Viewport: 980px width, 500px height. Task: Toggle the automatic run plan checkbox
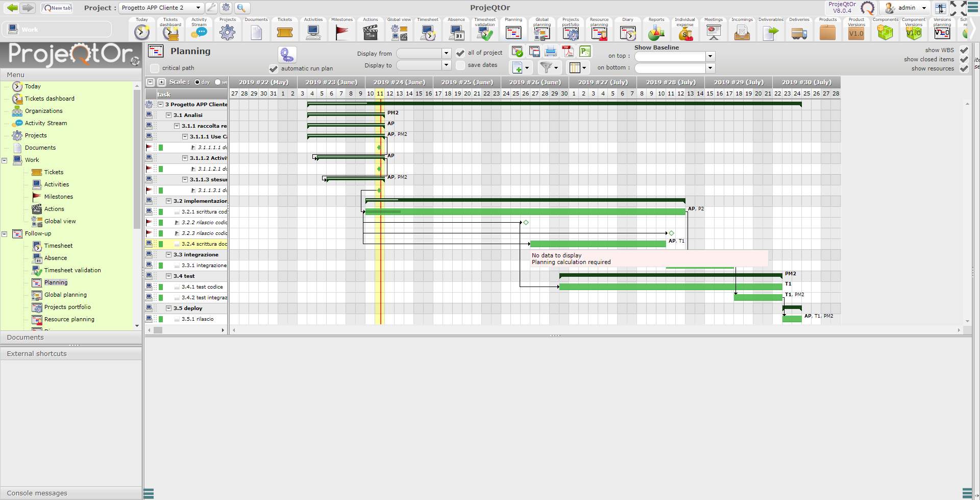[274, 68]
